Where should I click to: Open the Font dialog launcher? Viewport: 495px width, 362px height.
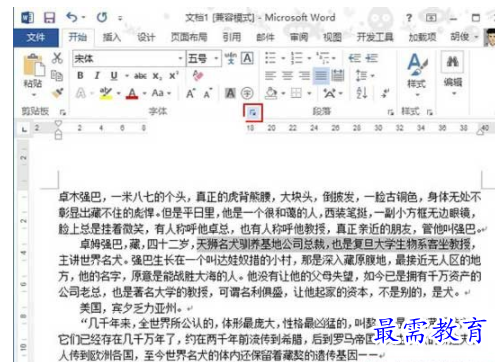tap(253, 112)
